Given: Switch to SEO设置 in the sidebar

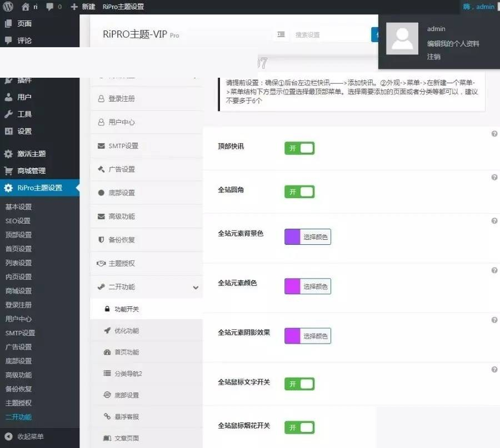Looking at the screenshot, I should pos(18,220).
